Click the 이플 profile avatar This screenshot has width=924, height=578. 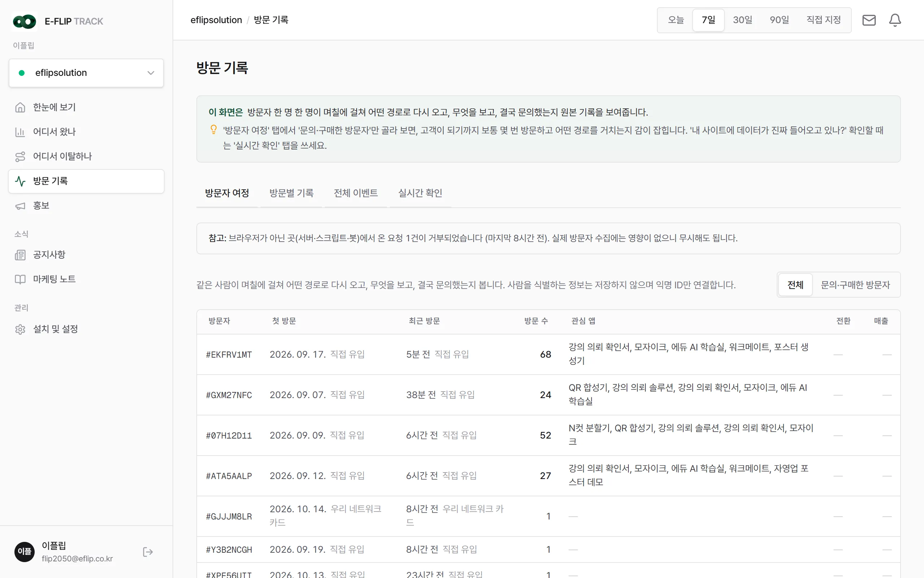25,552
